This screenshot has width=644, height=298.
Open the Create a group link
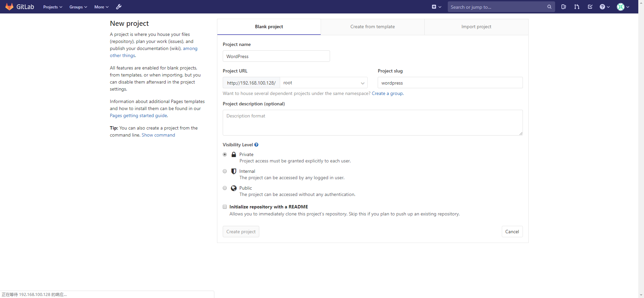pos(387,93)
